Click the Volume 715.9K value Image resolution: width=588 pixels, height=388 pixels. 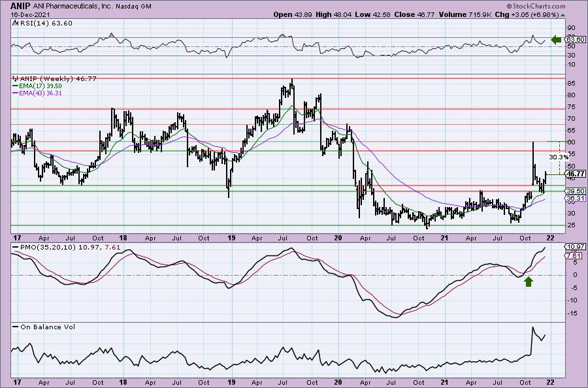[464, 14]
